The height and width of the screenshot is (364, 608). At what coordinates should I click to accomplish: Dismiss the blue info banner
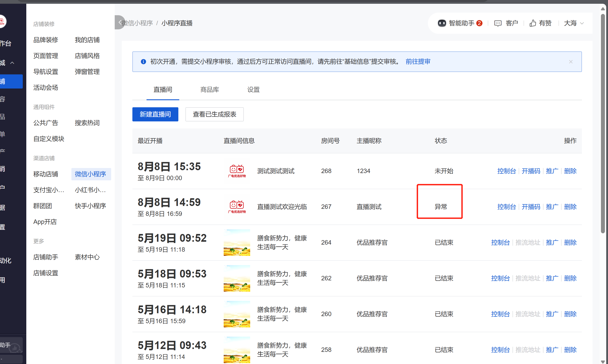571,62
